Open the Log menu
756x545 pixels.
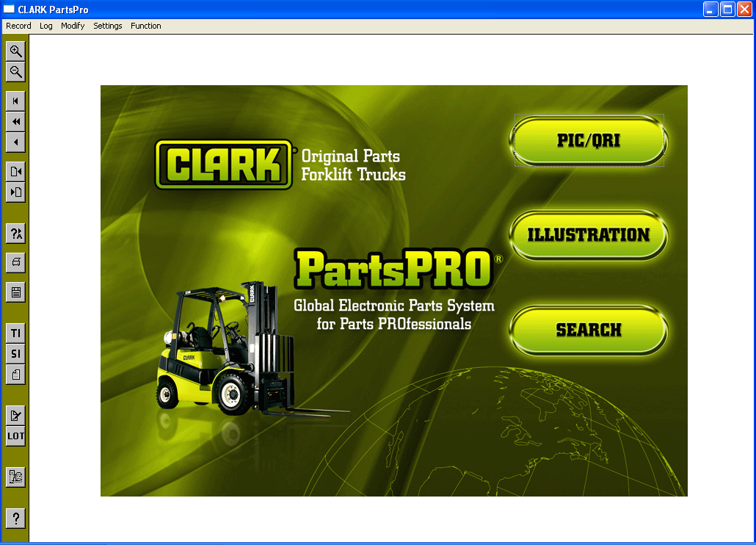coord(46,26)
